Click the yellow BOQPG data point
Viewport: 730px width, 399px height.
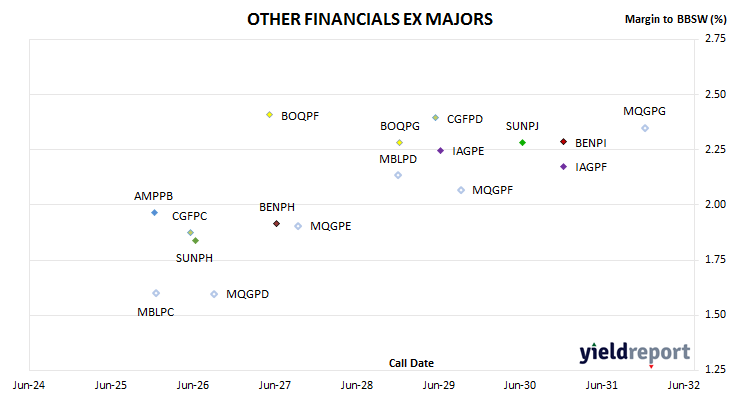[399, 142]
